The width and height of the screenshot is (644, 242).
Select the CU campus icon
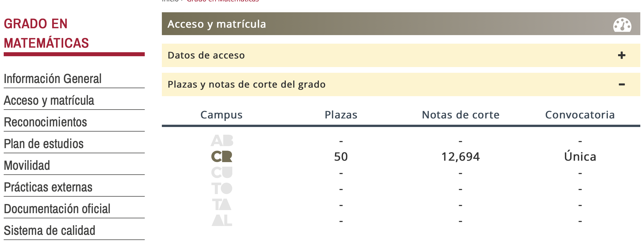(x=222, y=172)
